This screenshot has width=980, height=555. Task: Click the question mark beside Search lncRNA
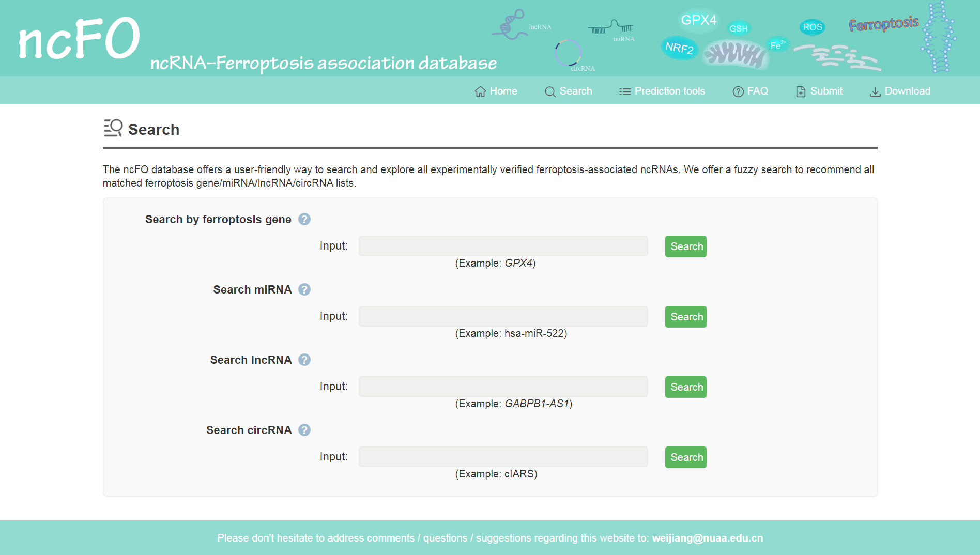tap(304, 360)
